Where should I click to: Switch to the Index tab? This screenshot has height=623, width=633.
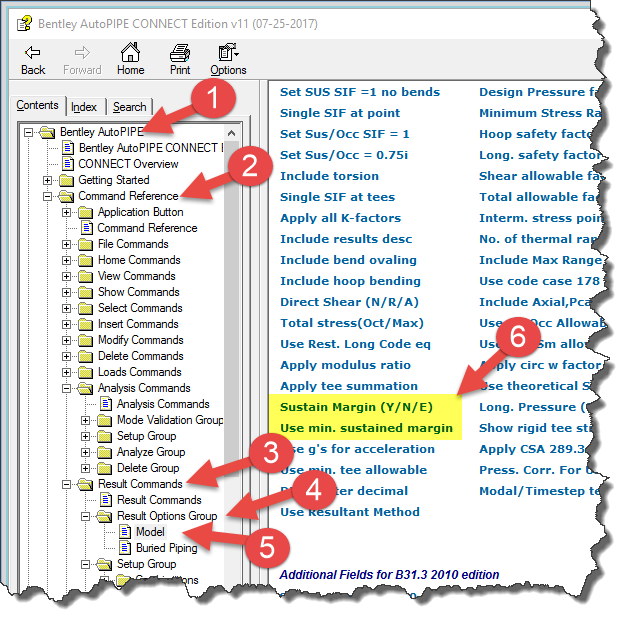click(84, 107)
